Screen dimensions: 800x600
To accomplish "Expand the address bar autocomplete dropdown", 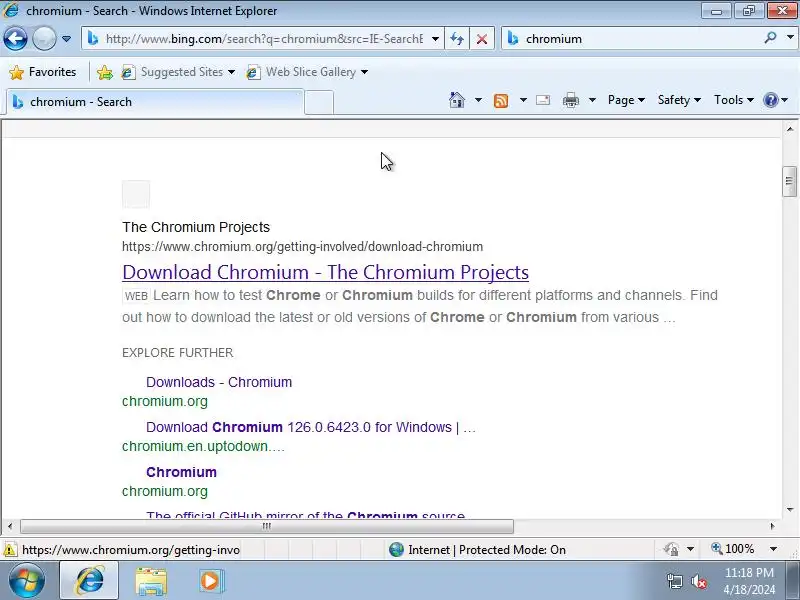I will pyautogui.click(x=435, y=39).
